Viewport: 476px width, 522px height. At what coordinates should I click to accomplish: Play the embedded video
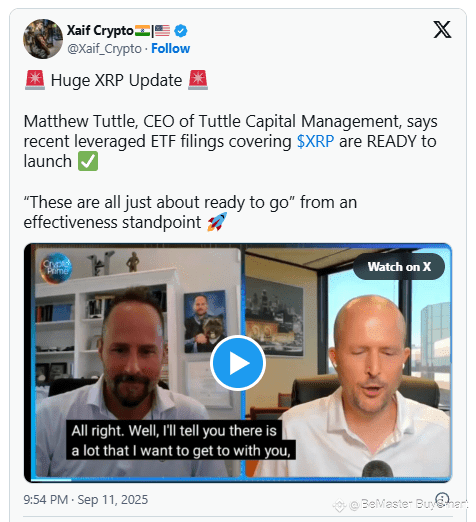pyautogui.click(x=238, y=363)
